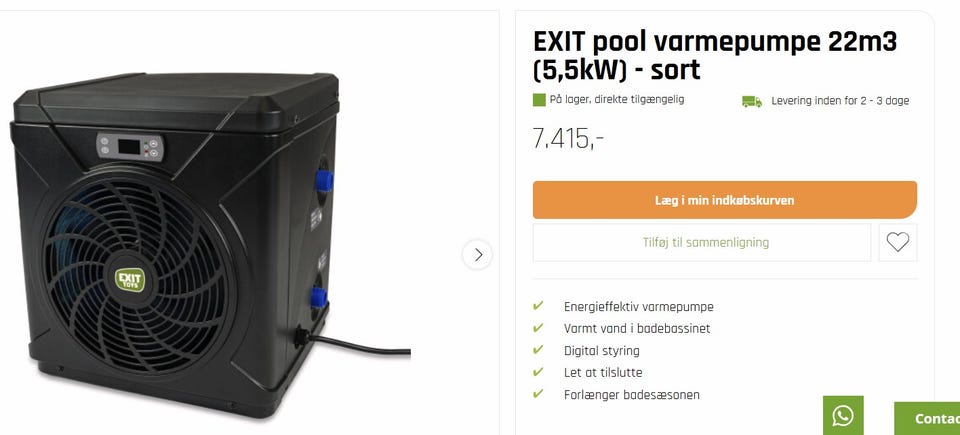This screenshot has width=960, height=435.
Task: Click checkmark beside Varmt vand i badebassinet
Action: coord(538,328)
